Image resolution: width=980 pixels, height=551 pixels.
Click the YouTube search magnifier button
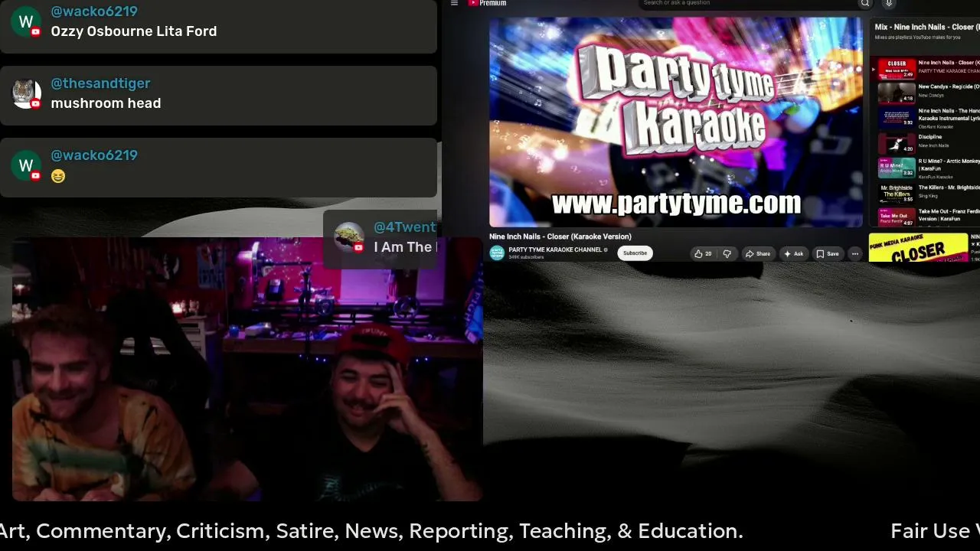click(x=865, y=3)
